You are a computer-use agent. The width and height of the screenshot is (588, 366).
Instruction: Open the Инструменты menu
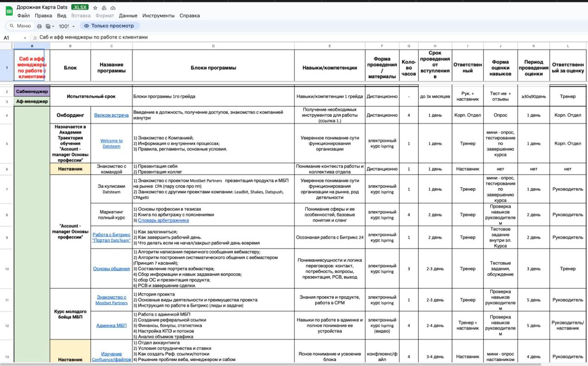pyautogui.click(x=158, y=16)
